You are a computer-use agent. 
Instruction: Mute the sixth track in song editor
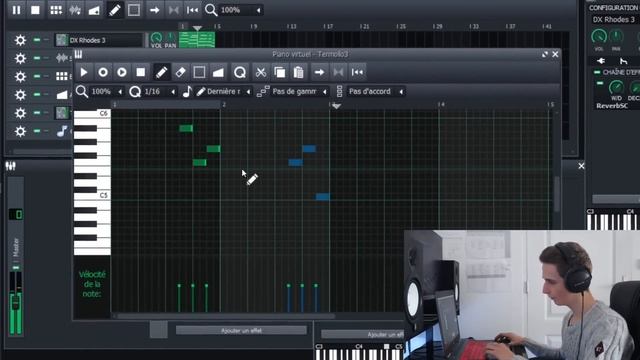[37, 131]
